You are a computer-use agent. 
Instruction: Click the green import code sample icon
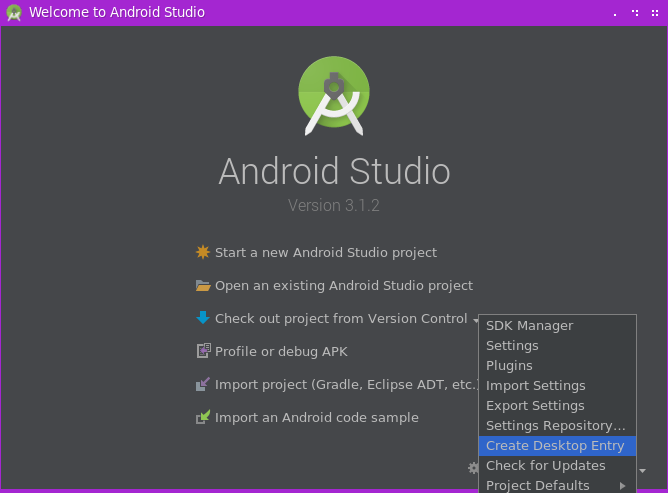click(x=203, y=417)
